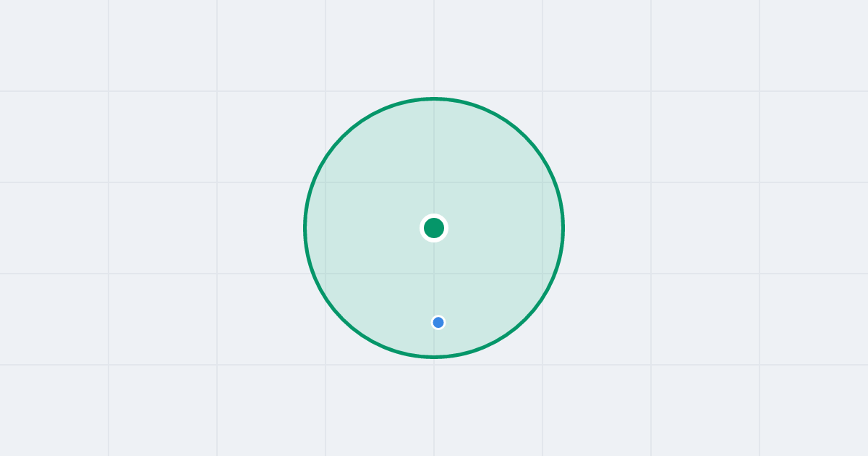Click the leftmost point of the green circle outline
868x456 pixels.
305,228
